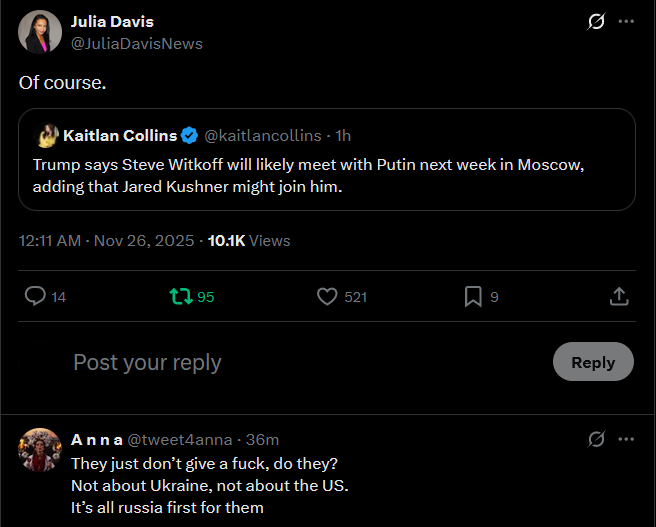Open the @tweet4anna handle link
This screenshot has width=656, height=527.
179,440
